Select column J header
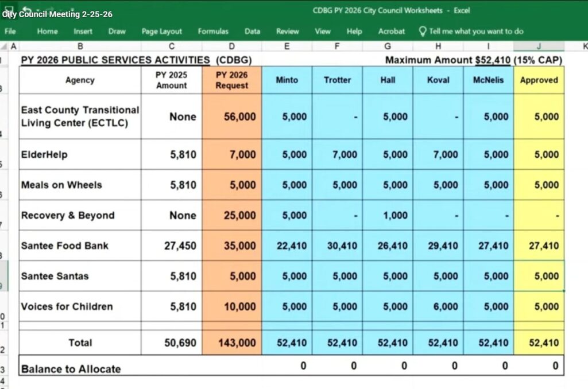Viewport: 588px width, 389px height. pos(539,46)
